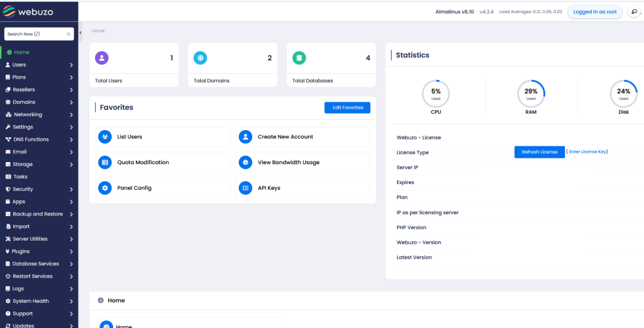Collapse the sidebar with the arrow toggle
This screenshot has width=644, height=328.
pos(80,33)
